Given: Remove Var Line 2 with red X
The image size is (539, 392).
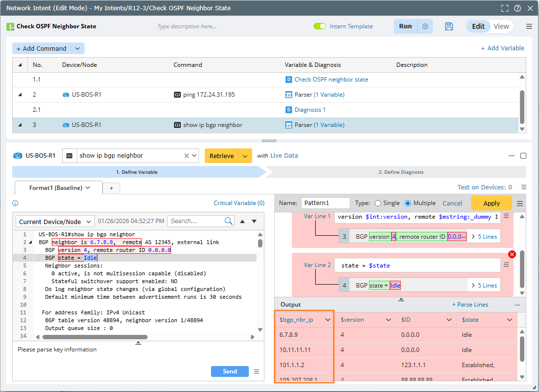Looking at the screenshot, I should [x=512, y=254].
